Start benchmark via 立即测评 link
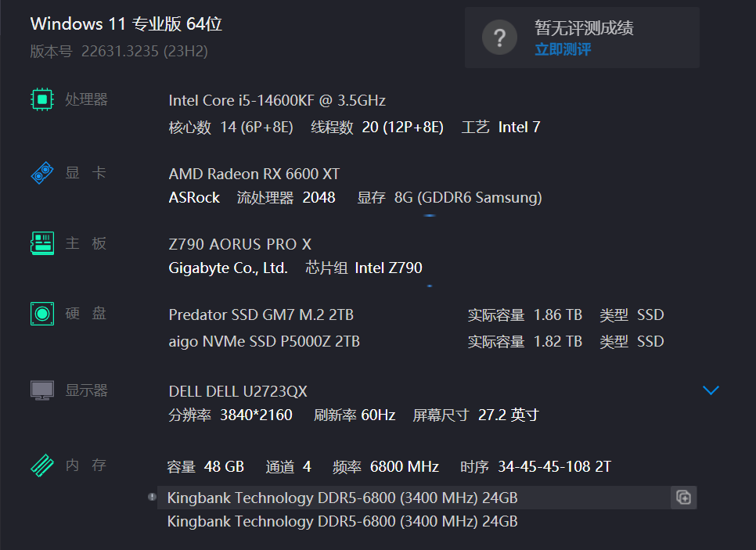 (563, 49)
